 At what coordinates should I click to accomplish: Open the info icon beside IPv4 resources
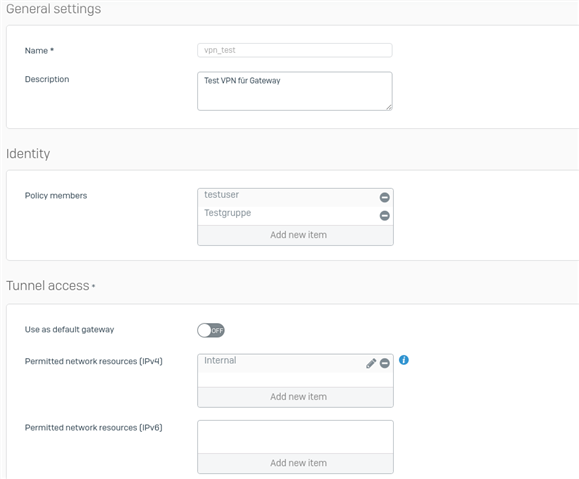tap(404, 360)
